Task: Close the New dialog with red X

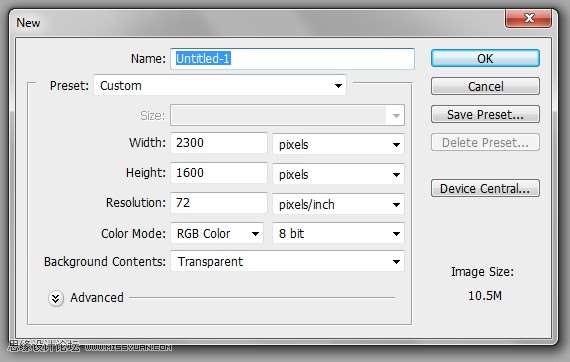Action: click(x=529, y=17)
